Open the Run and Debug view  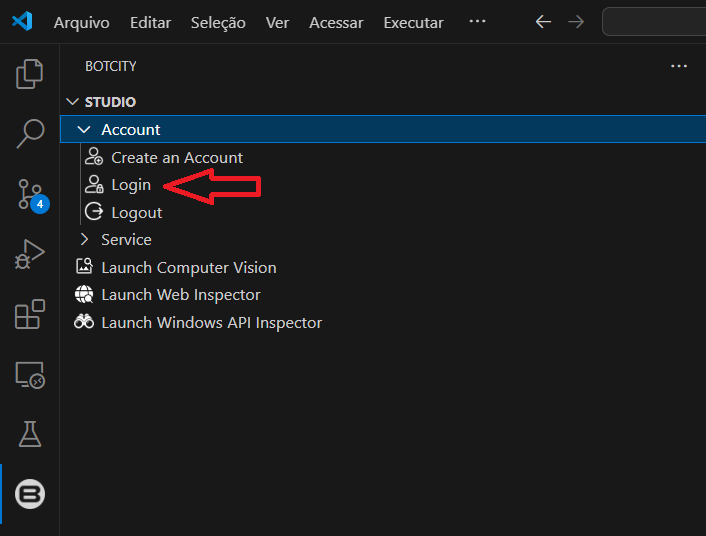click(x=30, y=254)
